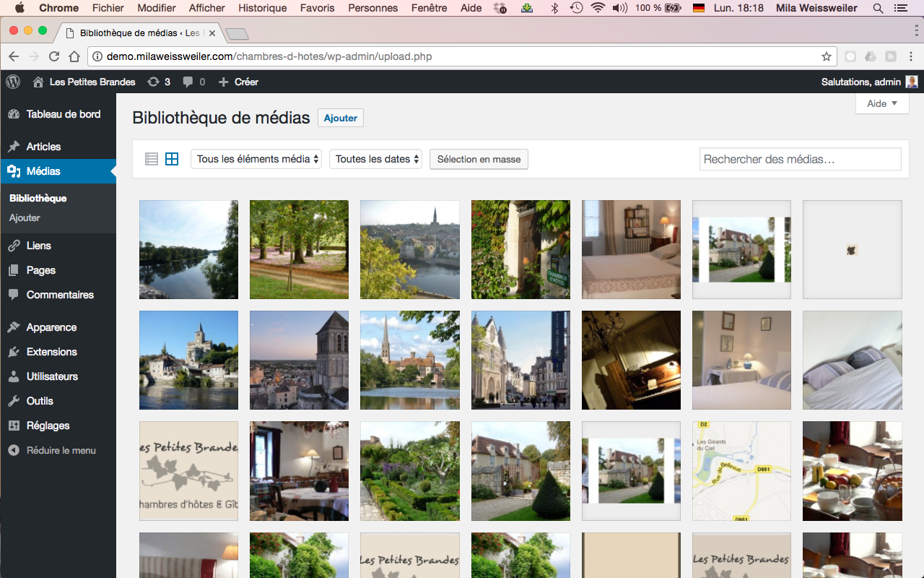Reload the page in Chrome

pos(54,56)
